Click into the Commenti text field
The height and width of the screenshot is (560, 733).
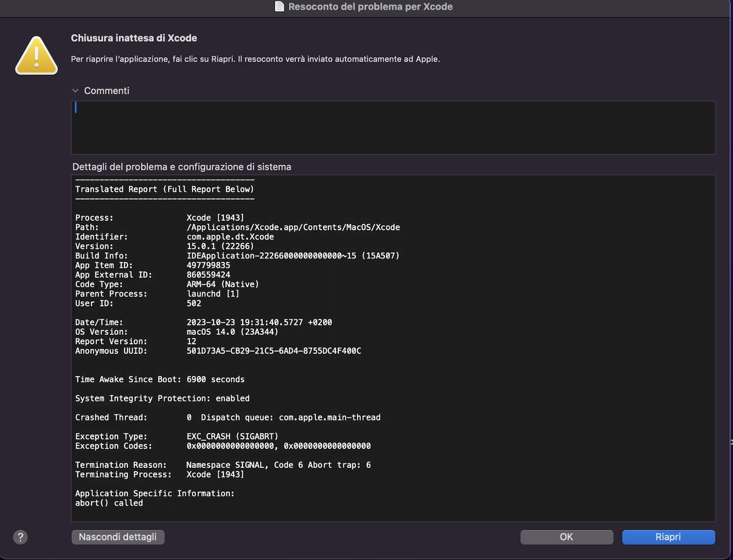(x=393, y=128)
